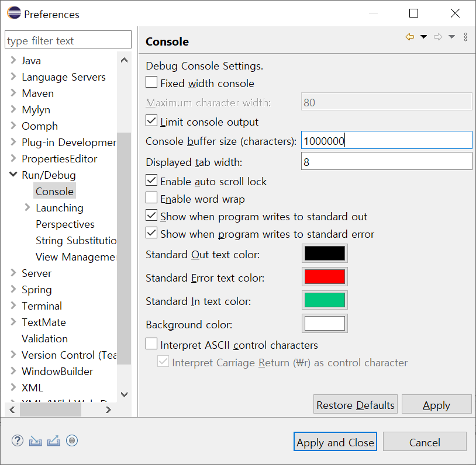476x465 pixels.
Task: Uncheck Limit console output
Action: [151, 120]
